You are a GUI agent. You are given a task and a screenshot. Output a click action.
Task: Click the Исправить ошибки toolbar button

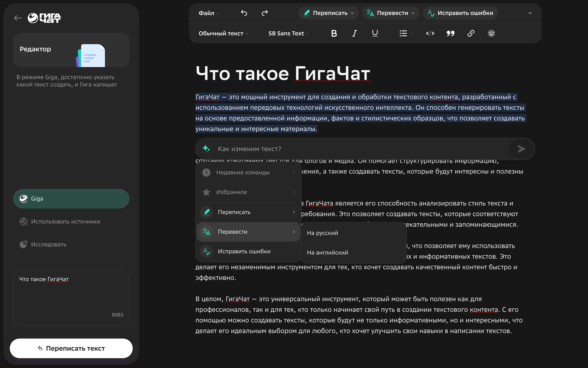click(x=460, y=13)
